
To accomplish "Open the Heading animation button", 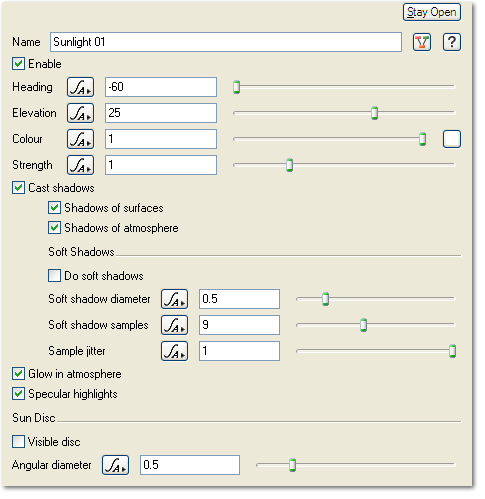I will point(80,87).
